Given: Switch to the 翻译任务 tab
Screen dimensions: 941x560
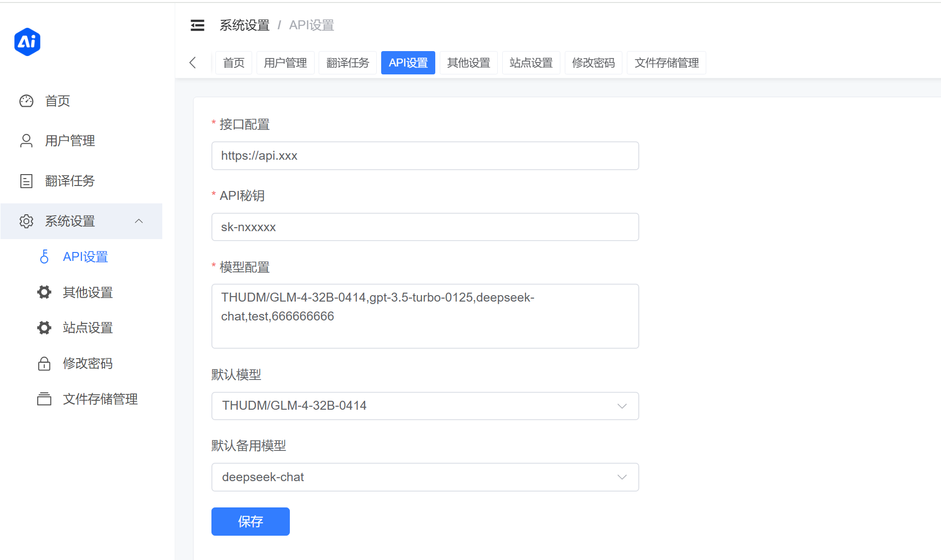Looking at the screenshot, I should [x=347, y=62].
